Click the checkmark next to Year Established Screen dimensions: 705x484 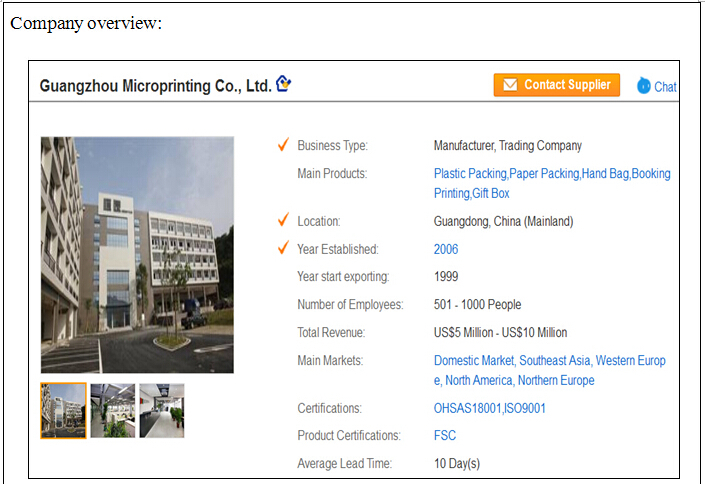[283, 248]
